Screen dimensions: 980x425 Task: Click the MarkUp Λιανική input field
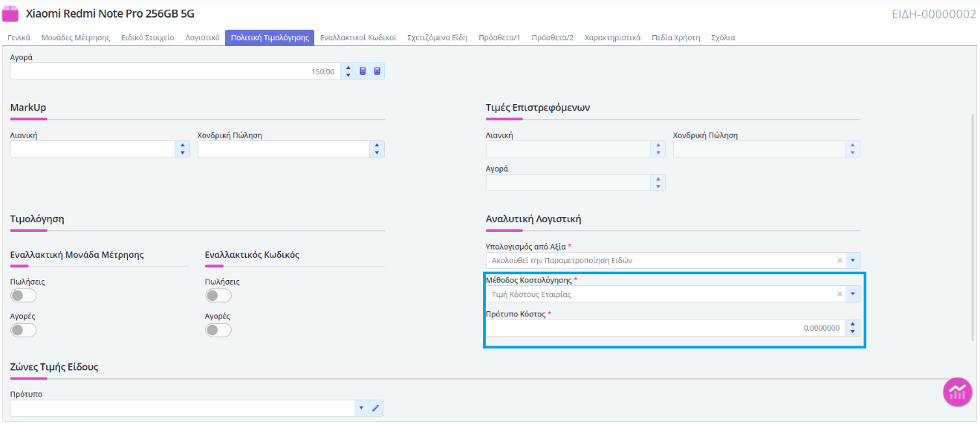92,149
